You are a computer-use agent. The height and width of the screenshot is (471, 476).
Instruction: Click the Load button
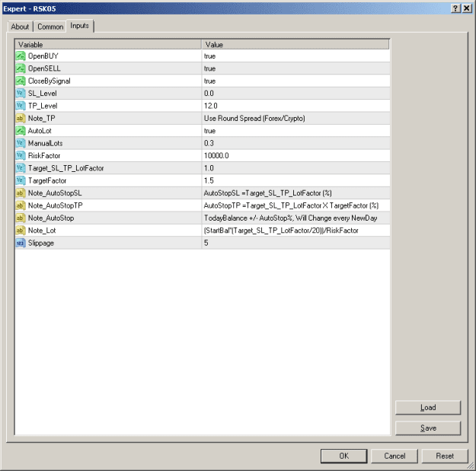coord(428,408)
